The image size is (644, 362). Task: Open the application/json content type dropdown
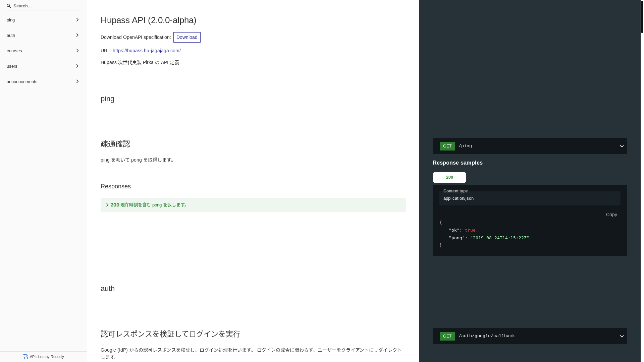pyautogui.click(x=530, y=198)
